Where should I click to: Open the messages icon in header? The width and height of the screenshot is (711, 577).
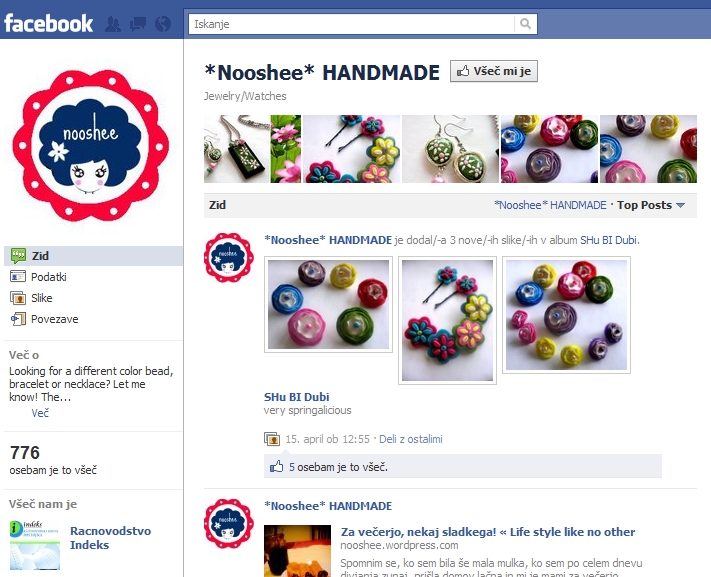(138, 24)
